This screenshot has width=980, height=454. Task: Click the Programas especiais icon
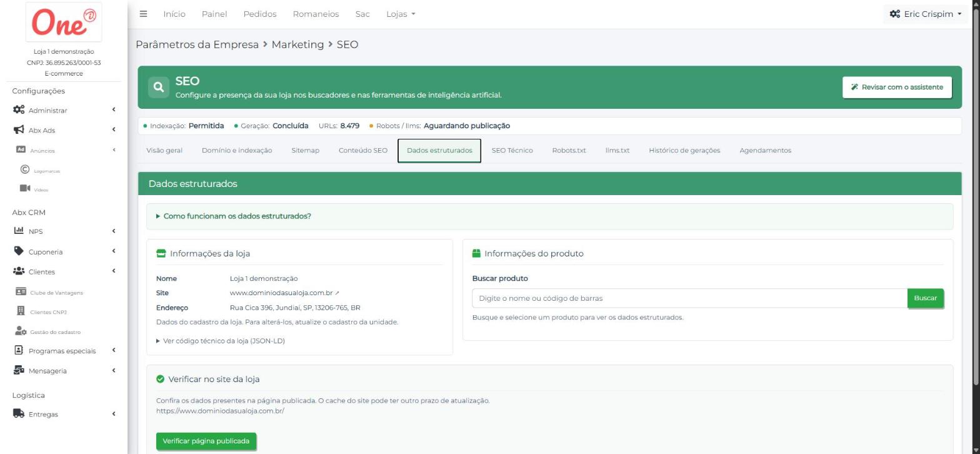19,350
